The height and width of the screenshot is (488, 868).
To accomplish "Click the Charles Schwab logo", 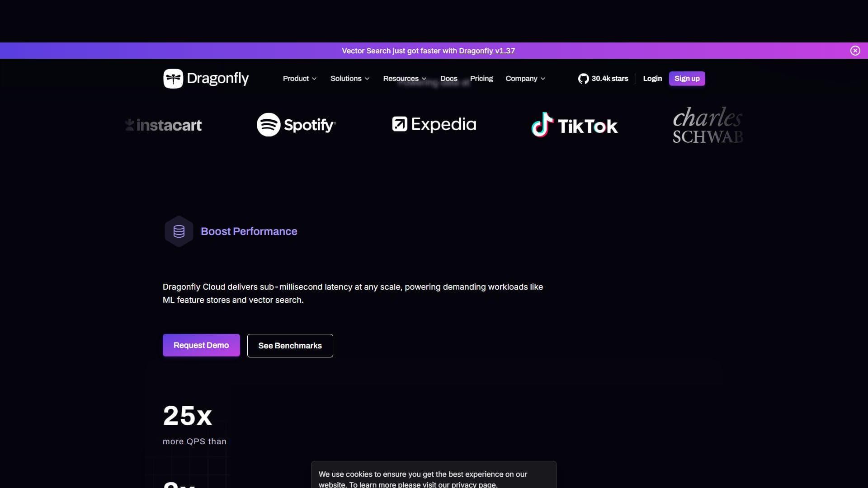I will [708, 125].
